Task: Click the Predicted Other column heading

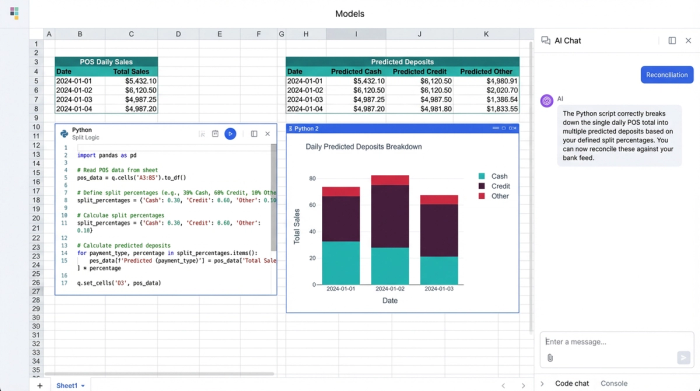Action: [486, 71]
